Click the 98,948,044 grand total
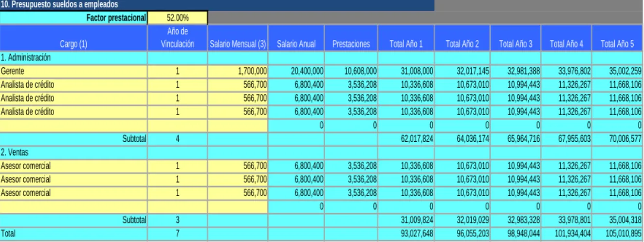The width and height of the screenshot is (644, 242). coord(515,233)
